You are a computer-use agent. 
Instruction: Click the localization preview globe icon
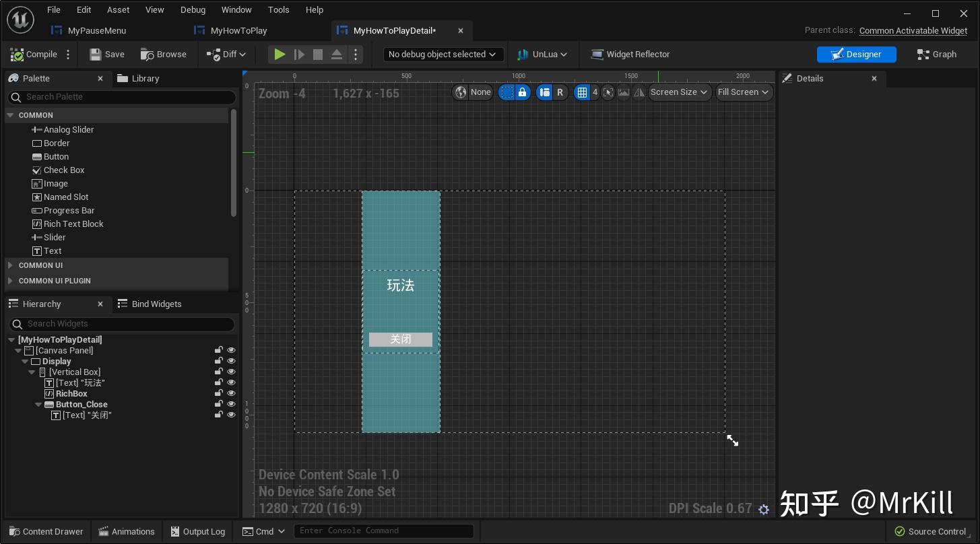point(461,92)
